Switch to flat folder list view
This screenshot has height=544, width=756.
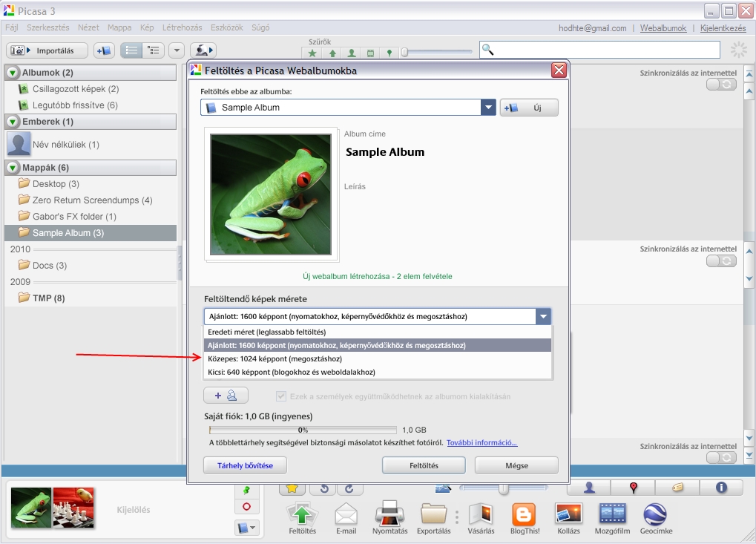click(x=131, y=50)
